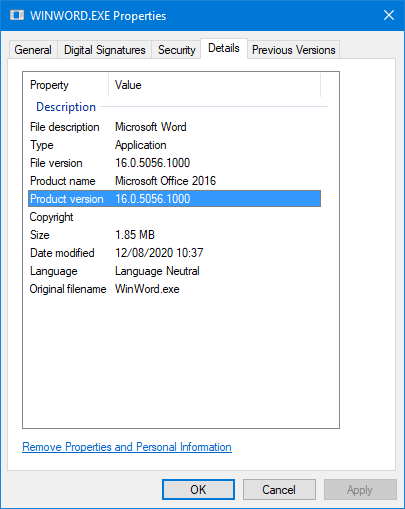Click the OK button
The width and height of the screenshot is (405, 509).
[198, 490]
